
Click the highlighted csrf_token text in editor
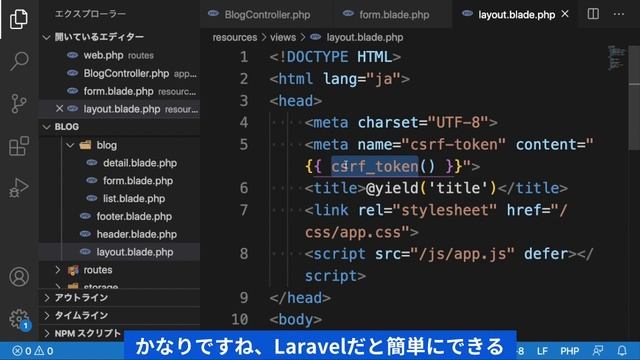374,166
